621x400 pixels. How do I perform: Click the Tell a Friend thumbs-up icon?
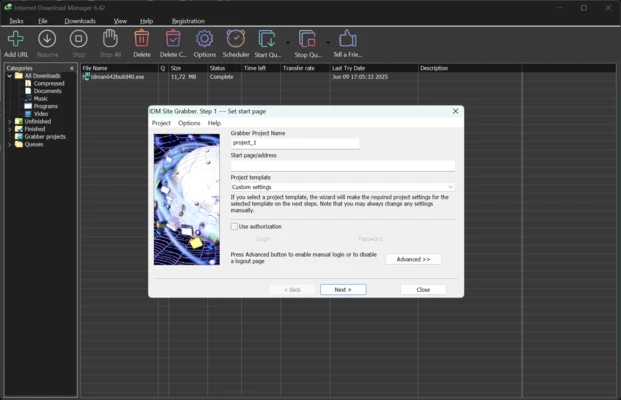[347, 39]
